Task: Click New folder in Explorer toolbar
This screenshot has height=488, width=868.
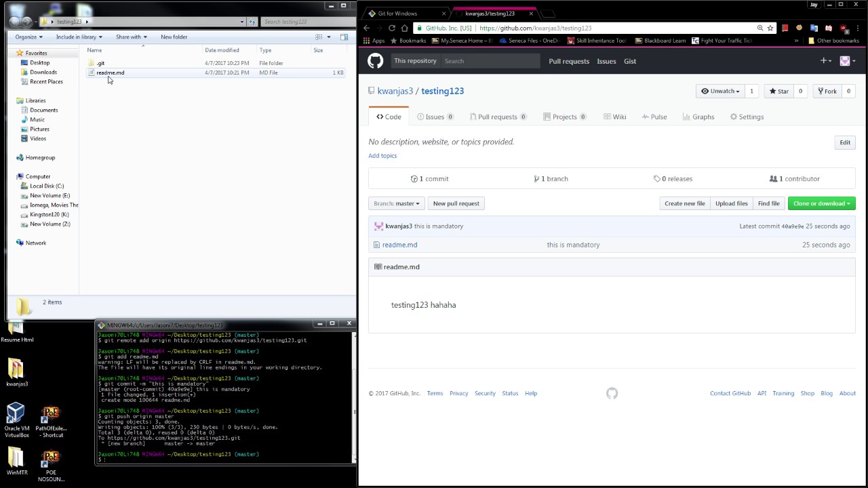Action: pyautogui.click(x=174, y=37)
